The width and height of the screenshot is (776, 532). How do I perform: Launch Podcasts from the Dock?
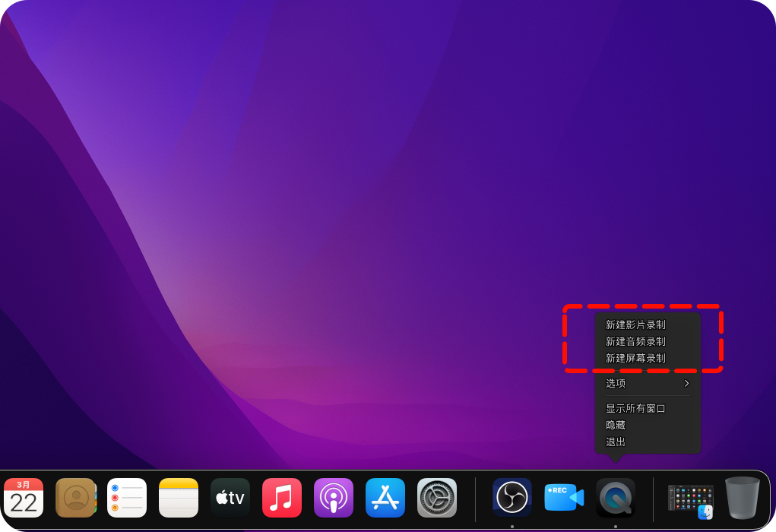pyautogui.click(x=334, y=498)
